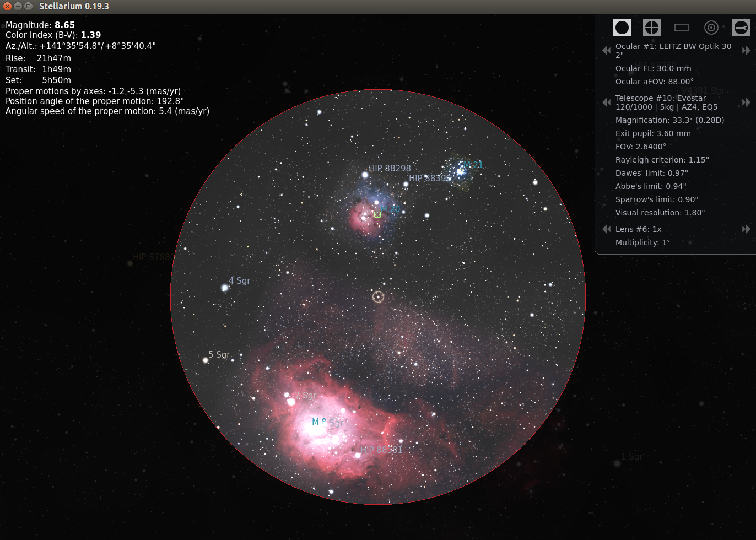Image resolution: width=756 pixels, height=540 pixels.
Task: Maximize the Stellarium window
Action: click(29, 6)
